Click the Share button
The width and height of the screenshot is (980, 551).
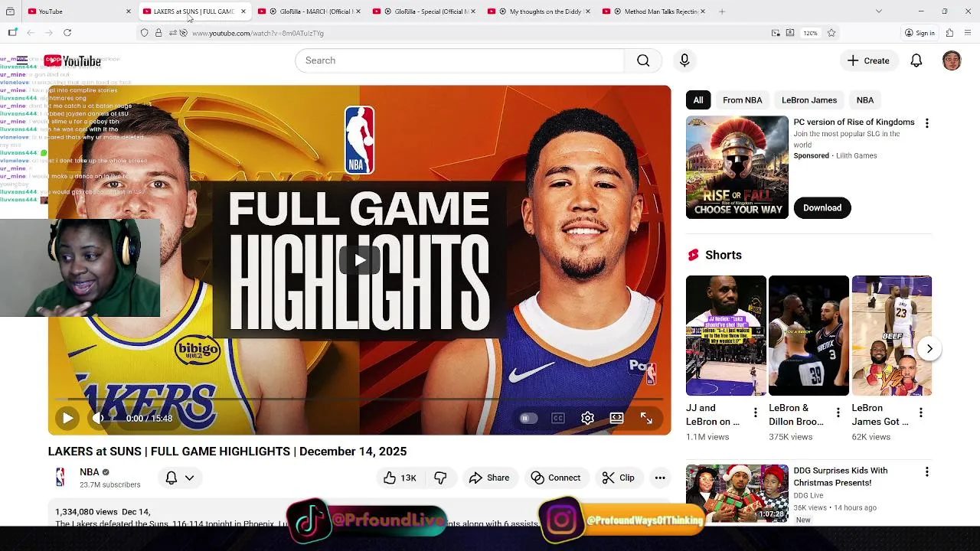(489, 478)
